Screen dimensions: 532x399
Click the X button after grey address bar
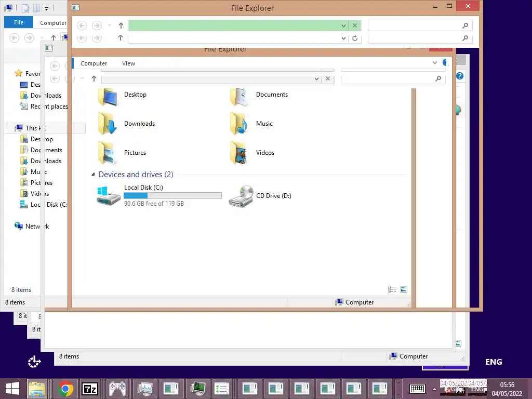pyautogui.click(x=328, y=79)
